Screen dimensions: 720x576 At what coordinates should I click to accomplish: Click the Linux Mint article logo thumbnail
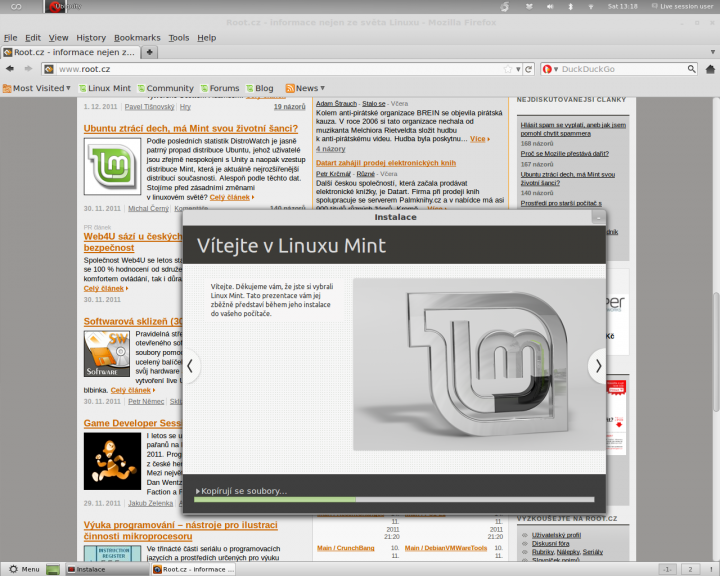[112, 166]
